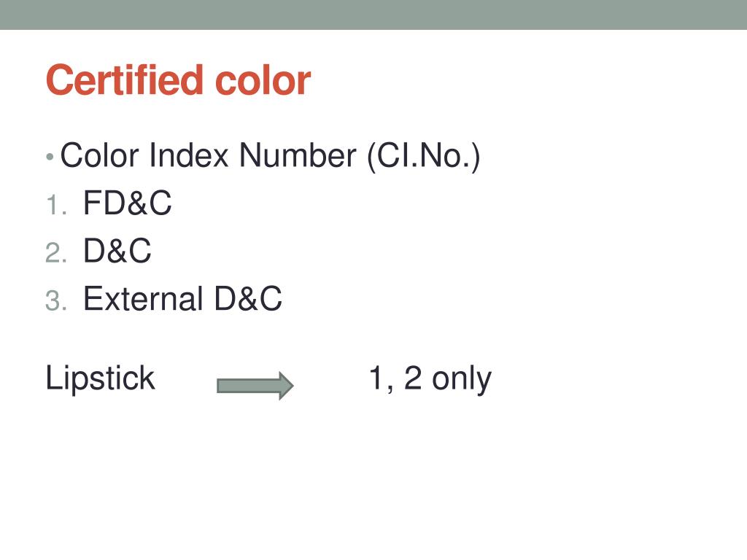Click the word Number in the bullet line
The image size is (747, 560).
click(298, 155)
